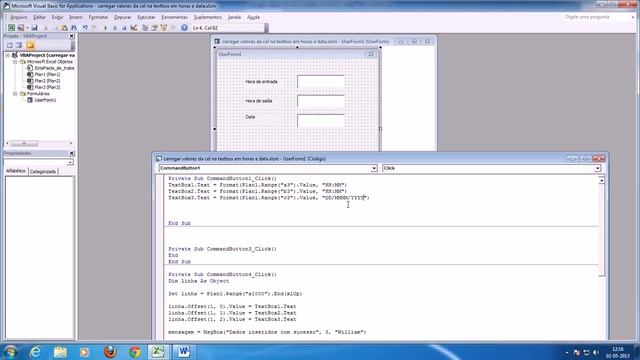The width and height of the screenshot is (640, 360).
Task: Open the CommandButton1 object dropdown in code window
Action: [x=374, y=168]
